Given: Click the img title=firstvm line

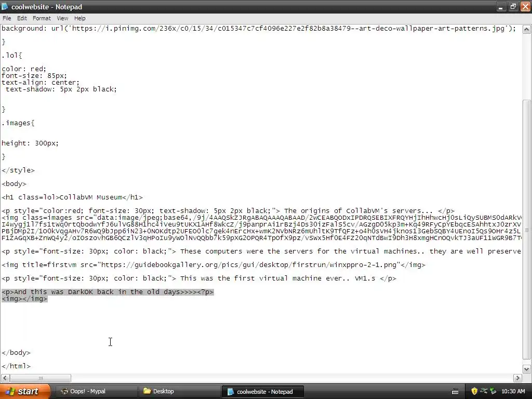Looking at the screenshot, I should tap(214, 264).
